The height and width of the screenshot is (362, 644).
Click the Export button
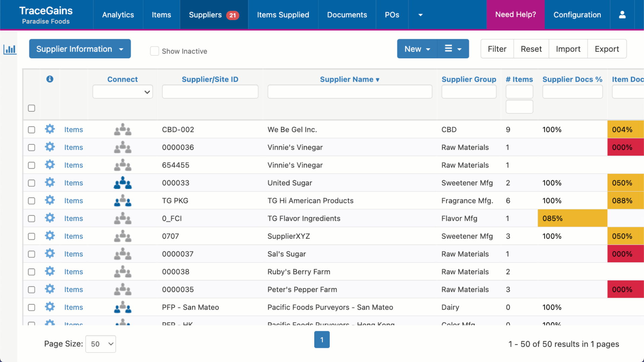[607, 49]
